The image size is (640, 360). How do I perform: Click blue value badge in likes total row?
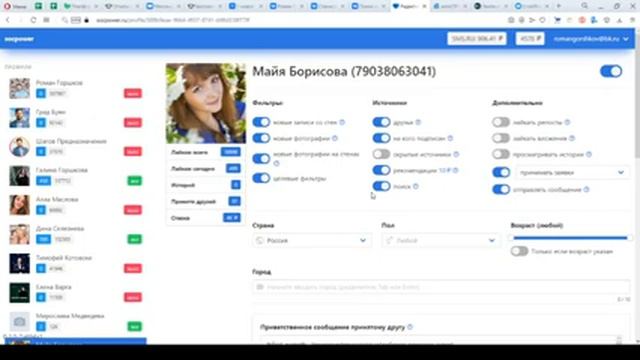pos(230,152)
